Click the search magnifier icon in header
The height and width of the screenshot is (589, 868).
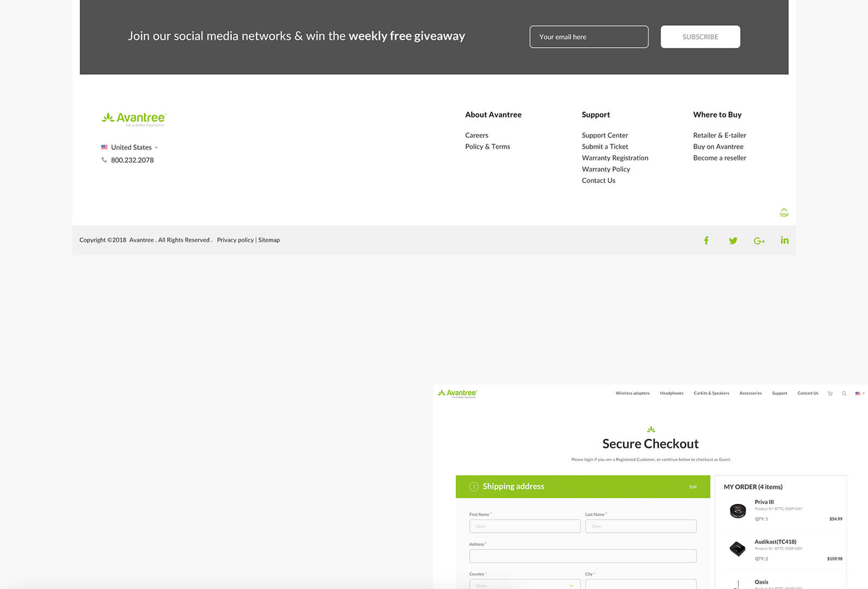pyautogui.click(x=844, y=393)
